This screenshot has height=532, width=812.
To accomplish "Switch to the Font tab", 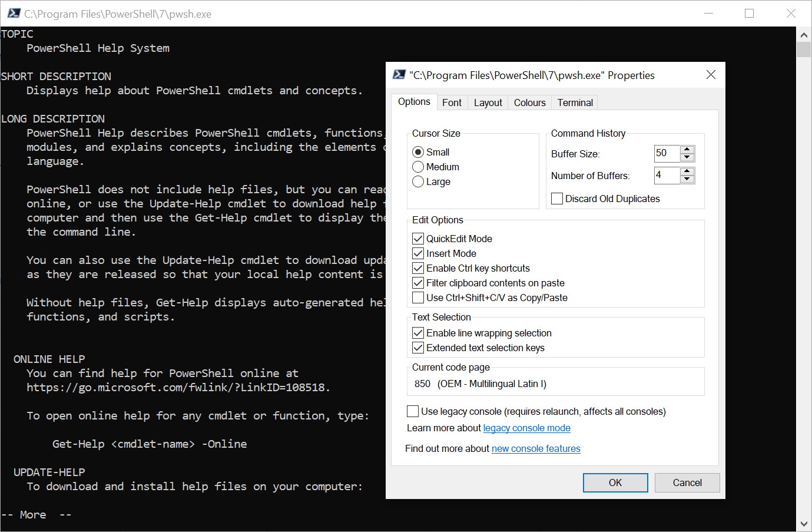I will (452, 102).
